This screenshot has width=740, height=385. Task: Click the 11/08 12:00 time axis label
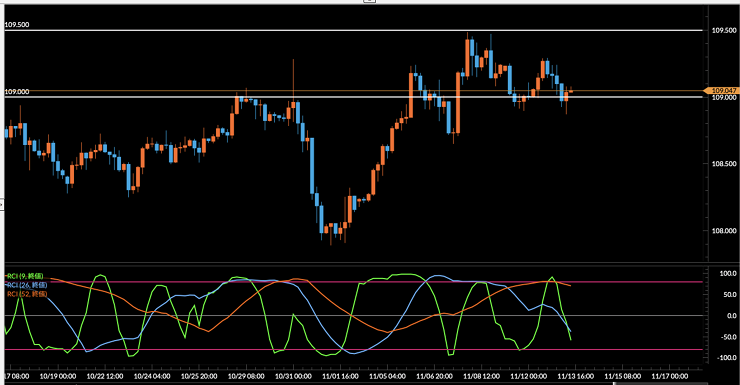(x=481, y=376)
